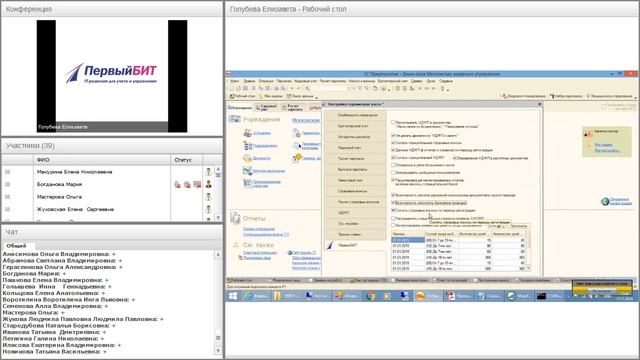Select checkbox beside Макурина Елена Николаевна

click(7, 172)
